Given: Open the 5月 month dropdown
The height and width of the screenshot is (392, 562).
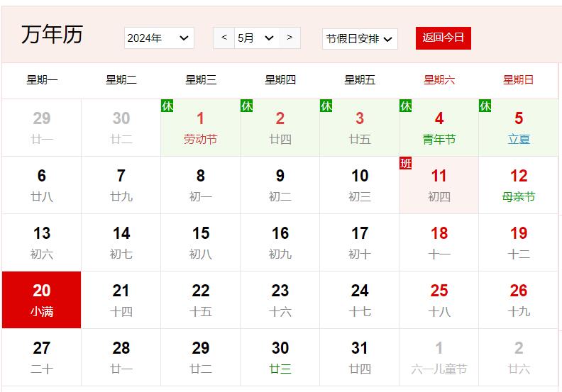Looking at the screenshot, I should 256,38.
